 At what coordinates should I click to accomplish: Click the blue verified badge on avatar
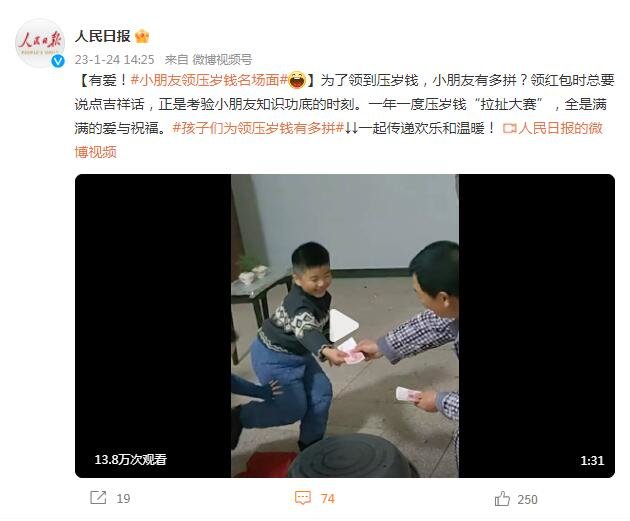(x=58, y=61)
